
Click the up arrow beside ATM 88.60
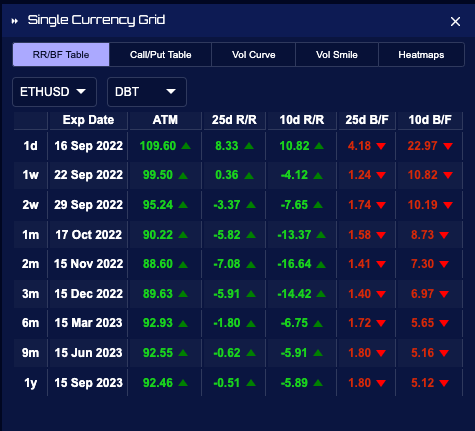183,264
